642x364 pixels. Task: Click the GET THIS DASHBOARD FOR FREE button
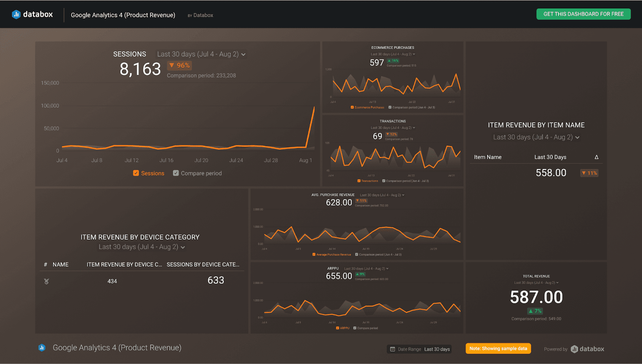pyautogui.click(x=583, y=14)
